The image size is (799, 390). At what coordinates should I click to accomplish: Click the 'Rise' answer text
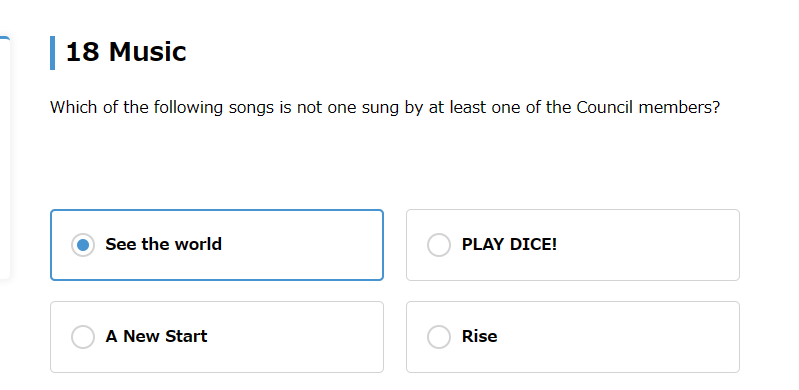(480, 336)
